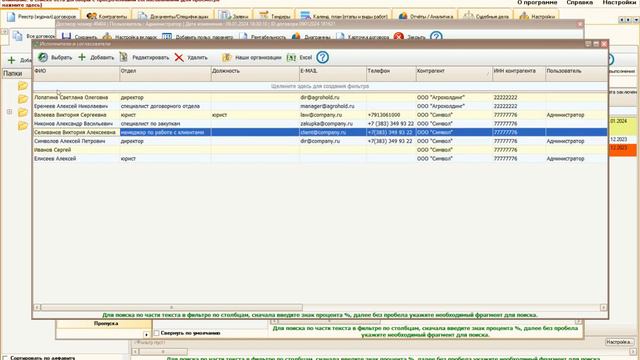Click the Рентабельность icon in the contract window
The height and width of the screenshot is (360, 640).
[244, 37]
